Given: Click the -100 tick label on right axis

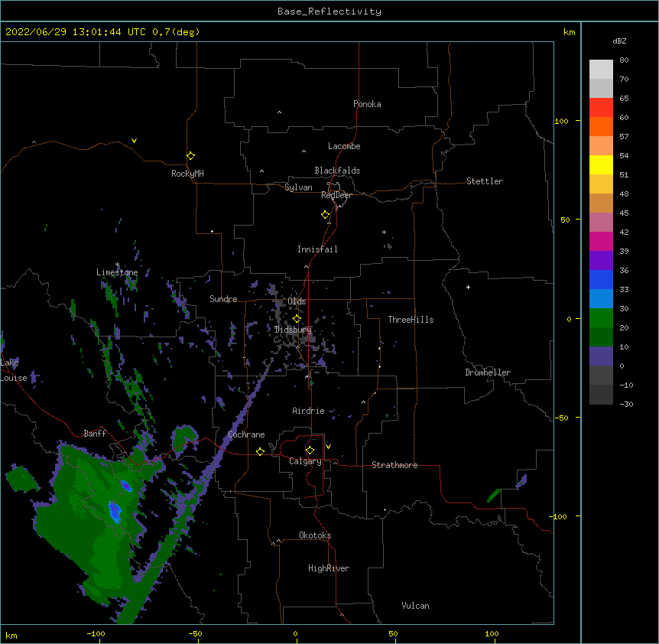Looking at the screenshot, I should pos(559,516).
